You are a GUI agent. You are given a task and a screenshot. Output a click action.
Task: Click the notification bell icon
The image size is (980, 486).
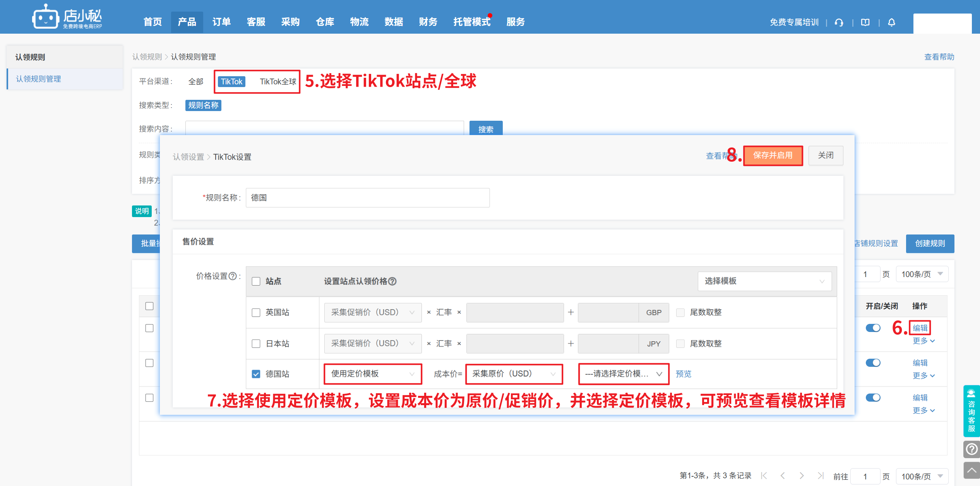coord(891,22)
